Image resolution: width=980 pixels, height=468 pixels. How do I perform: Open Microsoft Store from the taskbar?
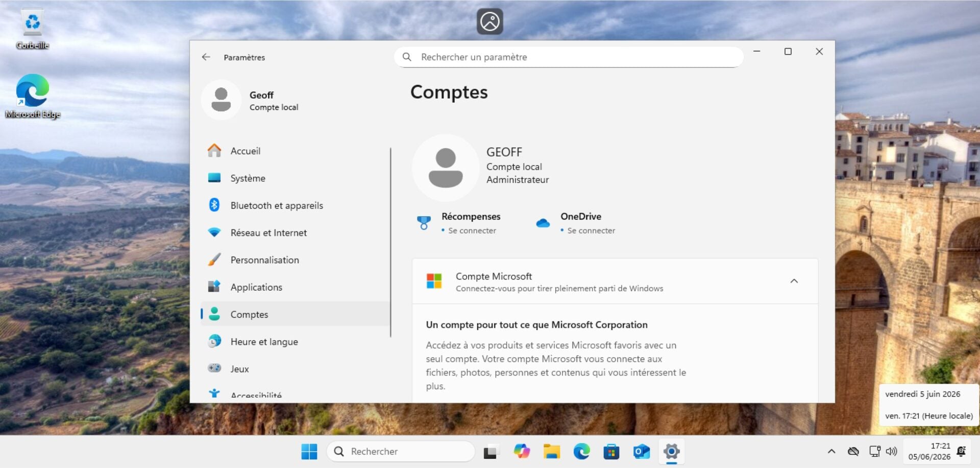[611, 452]
